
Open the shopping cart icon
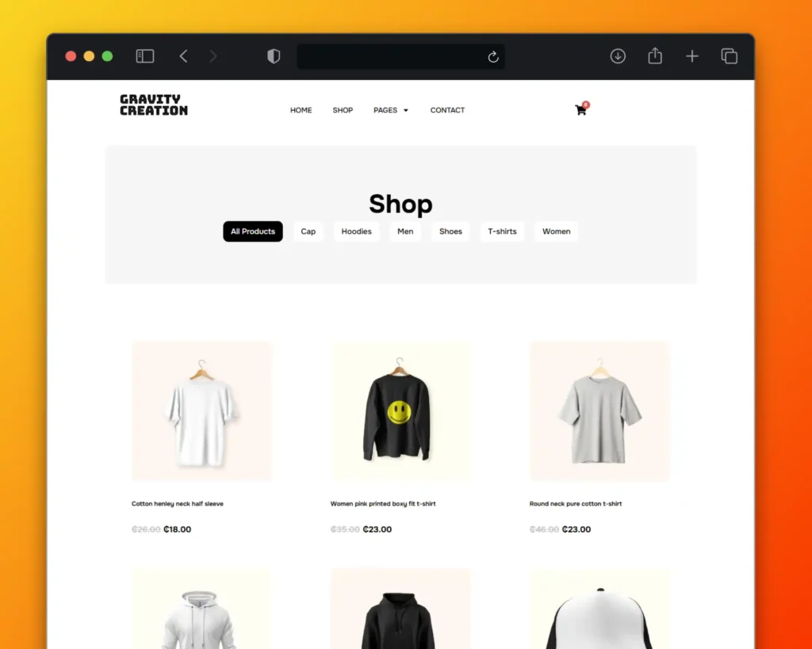click(x=581, y=109)
